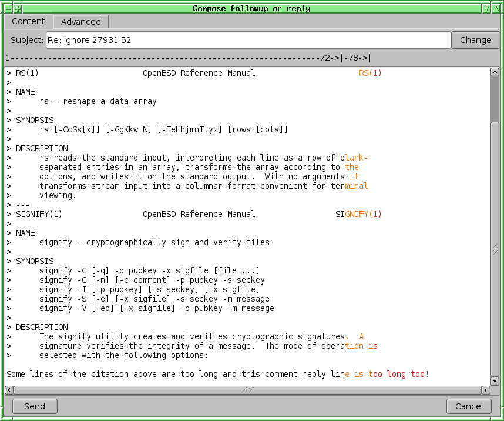Screen dimensions: 504x421
Task: Click vertical scrollbar up arrow
Action: tap(495, 72)
